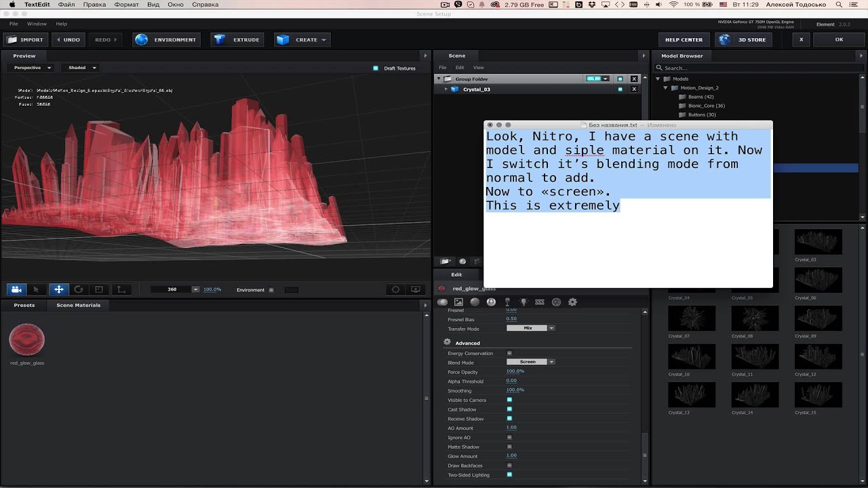The width and height of the screenshot is (868, 488).
Task: Choose the scale tool icon
Action: point(99,289)
